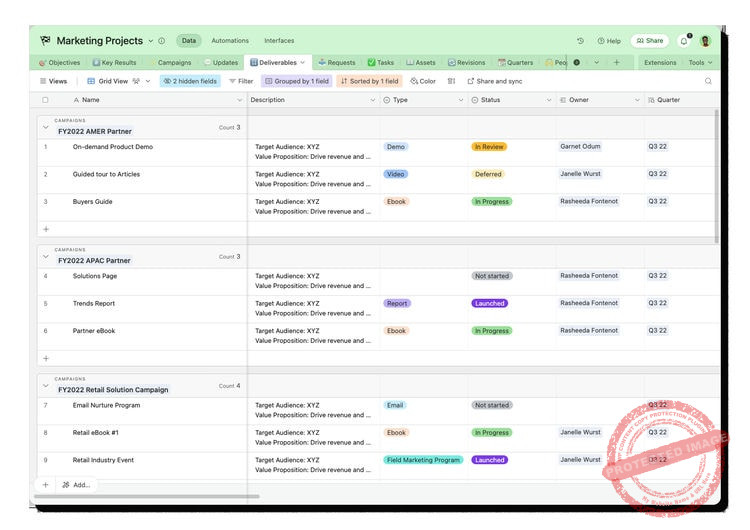Click the Owner field icon in header
This screenshot has height=530, width=750.
pos(563,100)
